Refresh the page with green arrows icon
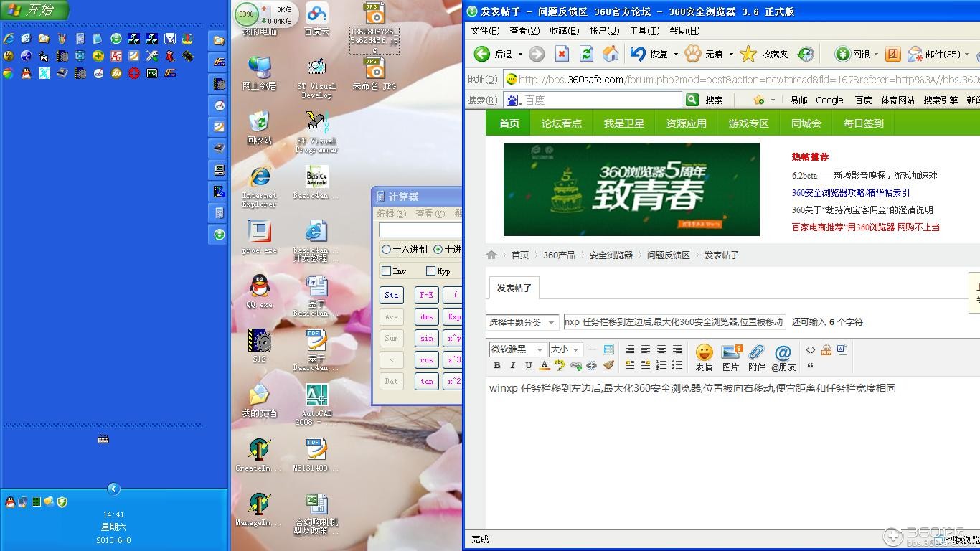Screen dimensions: 980x551 (586, 54)
